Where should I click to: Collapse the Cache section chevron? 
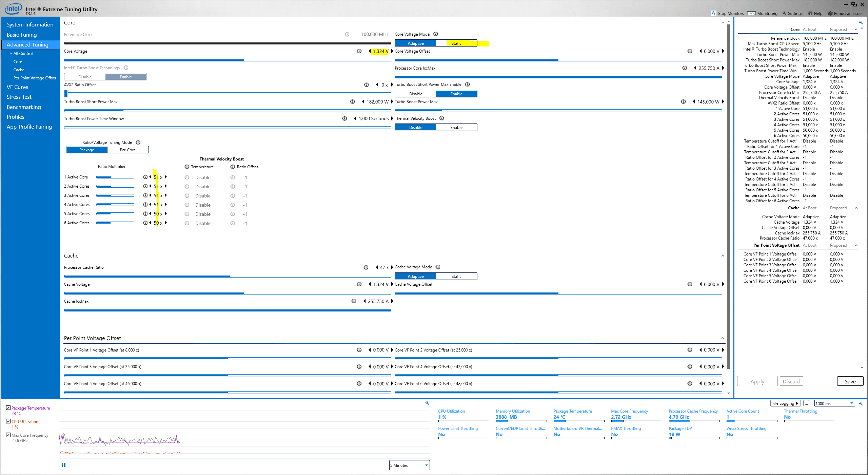coord(723,256)
